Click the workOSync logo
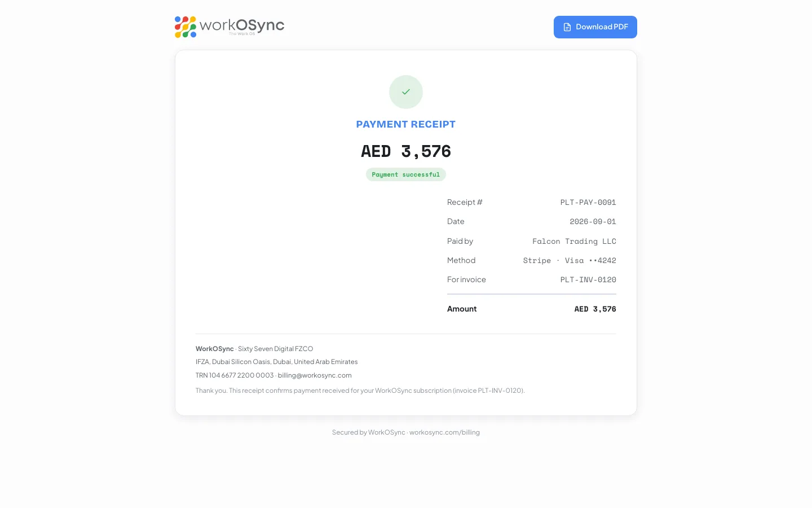 click(x=230, y=27)
